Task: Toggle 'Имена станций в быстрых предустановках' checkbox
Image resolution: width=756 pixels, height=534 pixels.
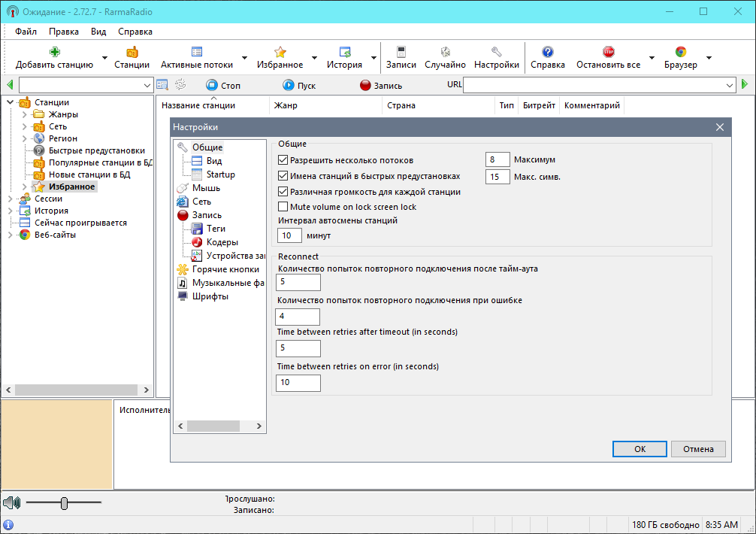Action: [283, 175]
